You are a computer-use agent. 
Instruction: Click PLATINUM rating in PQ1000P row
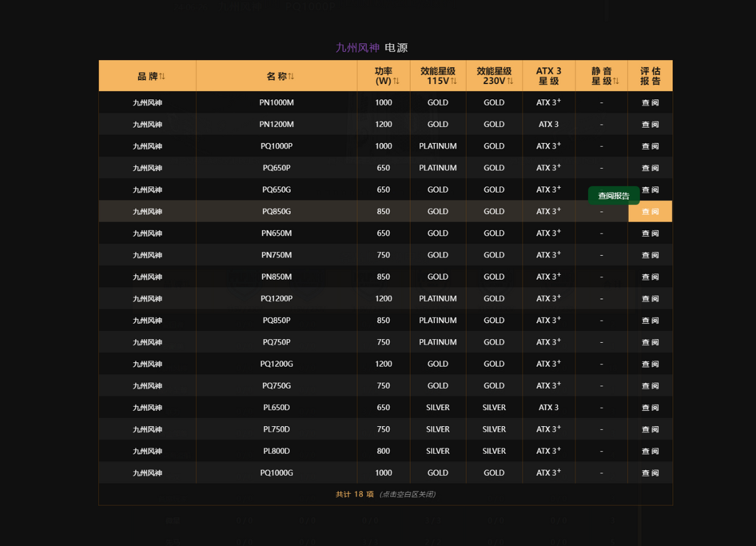point(438,146)
